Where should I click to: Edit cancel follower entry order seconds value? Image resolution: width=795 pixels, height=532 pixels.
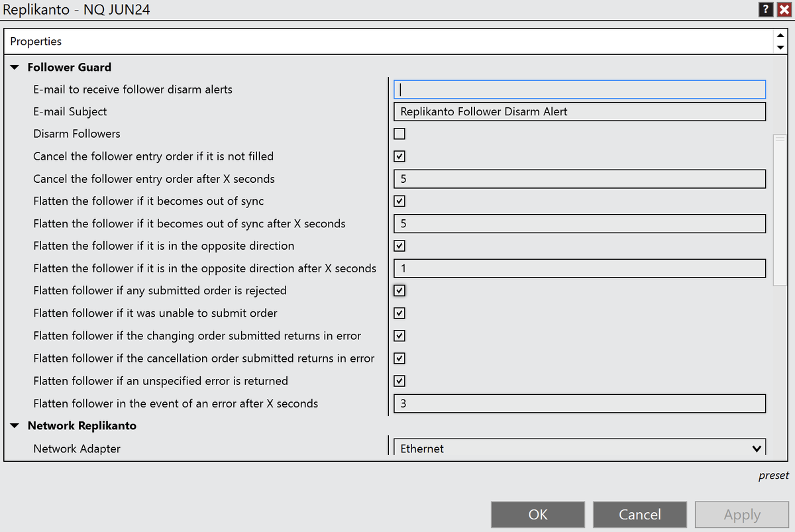580,179
